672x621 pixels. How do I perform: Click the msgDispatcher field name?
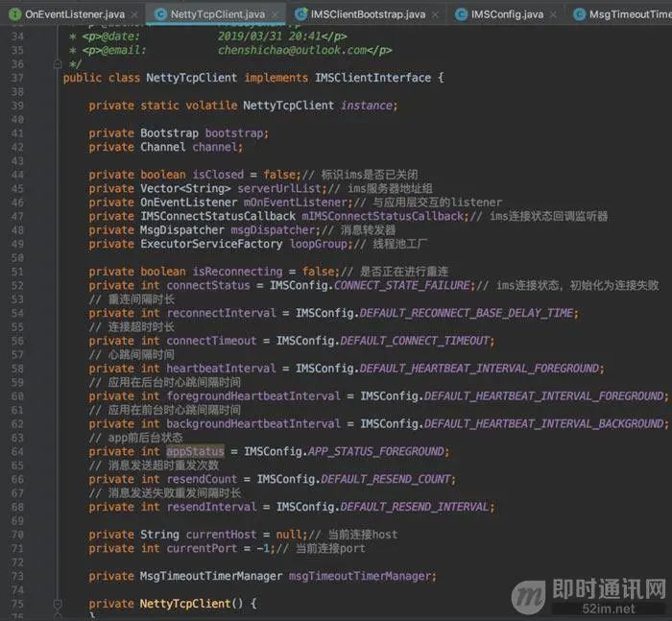pyautogui.click(x=273, y=229)
